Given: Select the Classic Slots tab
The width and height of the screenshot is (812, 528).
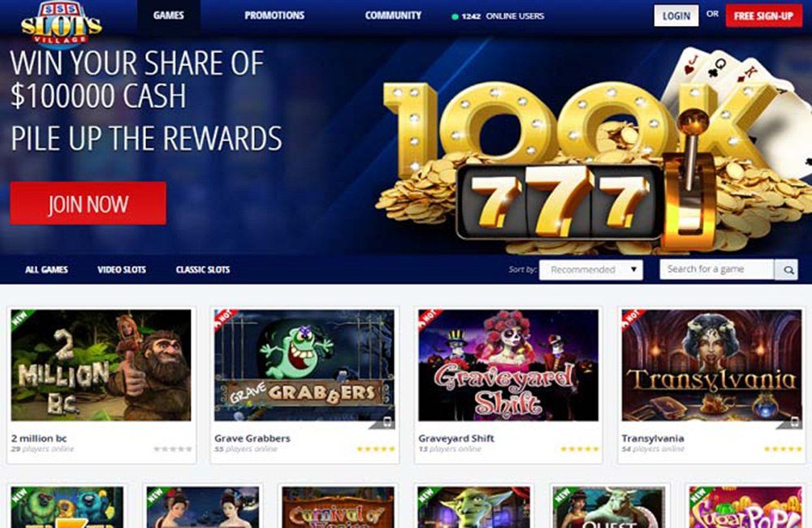Looking at the screenshot, I should pos(203,270).
